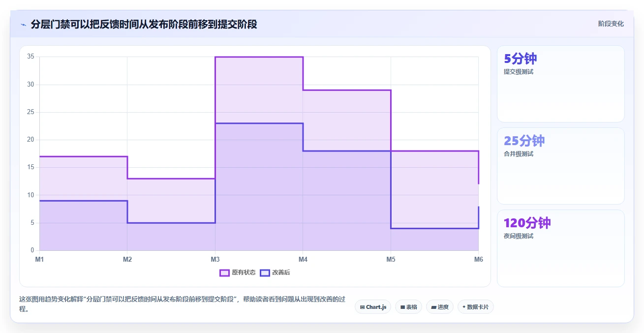Click the M3 axis label

(215, 259)
